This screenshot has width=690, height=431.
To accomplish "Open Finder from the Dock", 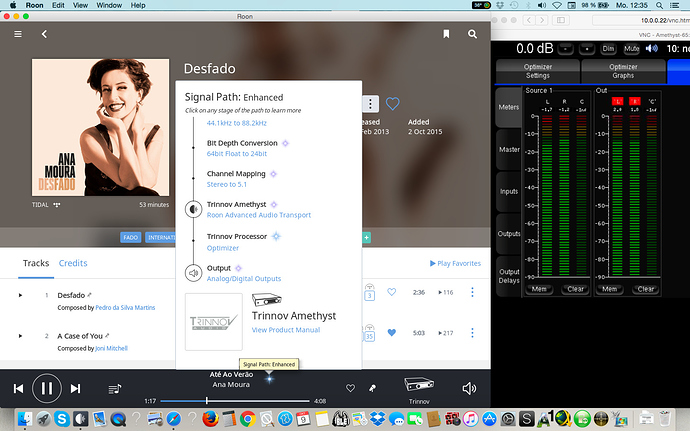I will 26,419.
